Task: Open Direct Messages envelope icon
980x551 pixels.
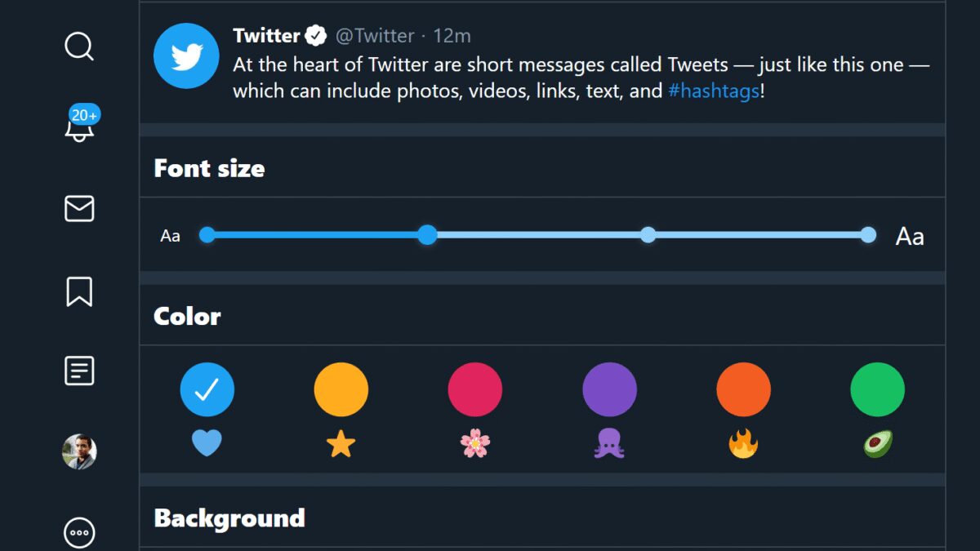Action: [79, 210]
